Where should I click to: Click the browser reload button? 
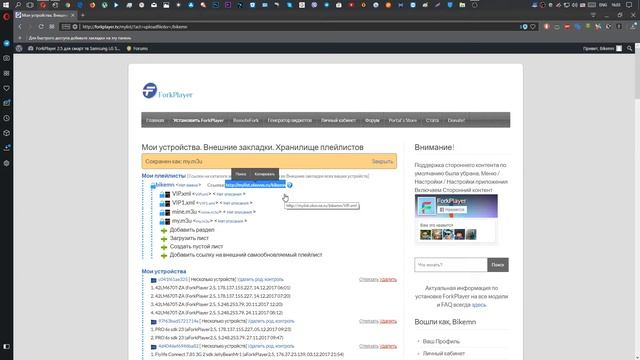click(41, 27)
